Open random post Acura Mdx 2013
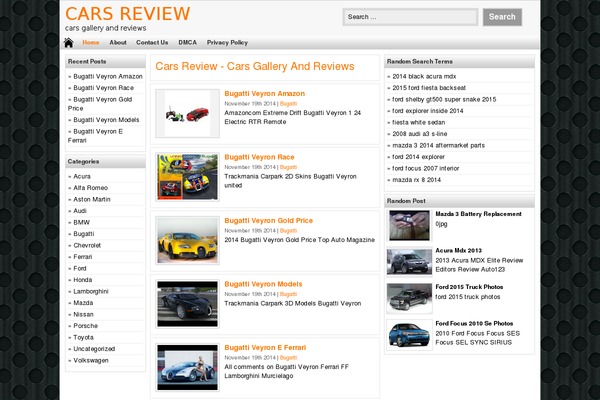The image size is (600, 400). (x=458, y=251)
